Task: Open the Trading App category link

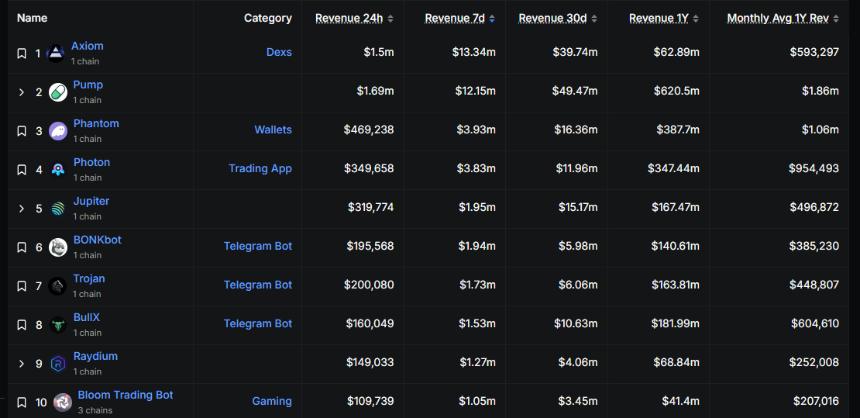Action: [261, 168]
